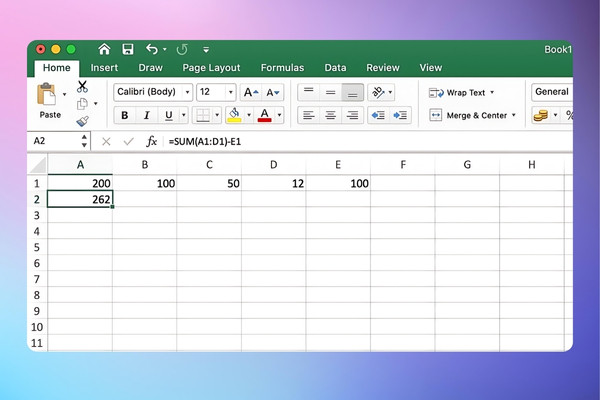Open the Page Layout tab
Viewport: 600px width, 400px height.
[211, 68]
